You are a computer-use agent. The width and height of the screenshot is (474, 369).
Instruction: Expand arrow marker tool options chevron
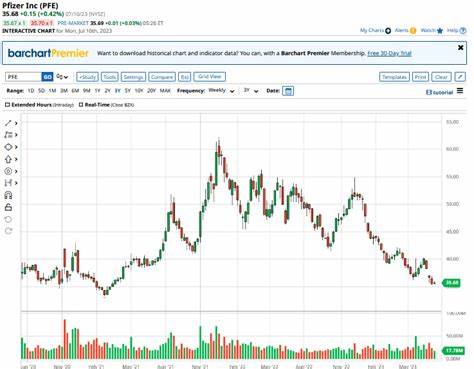(x=16, y=159)
